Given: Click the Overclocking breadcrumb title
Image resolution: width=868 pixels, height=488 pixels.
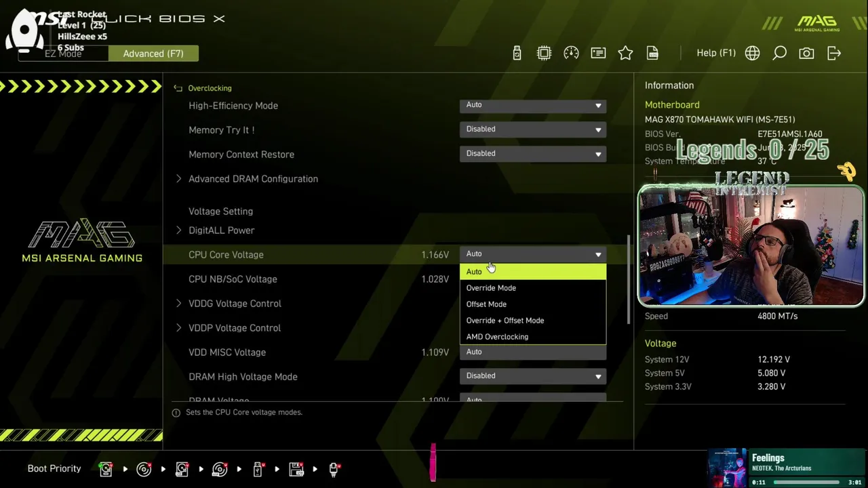Looking at the screenshot, I should (x=210, y=88).
